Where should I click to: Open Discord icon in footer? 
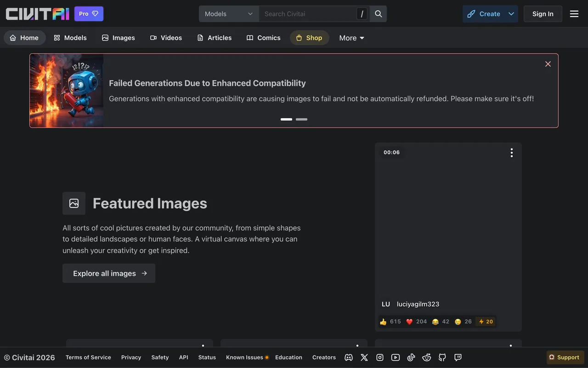(349, 357)
